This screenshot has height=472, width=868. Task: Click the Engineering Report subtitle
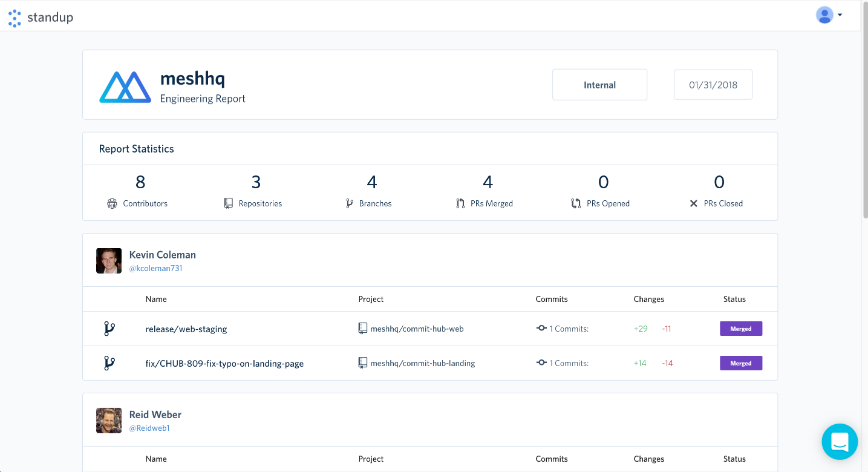203,99
